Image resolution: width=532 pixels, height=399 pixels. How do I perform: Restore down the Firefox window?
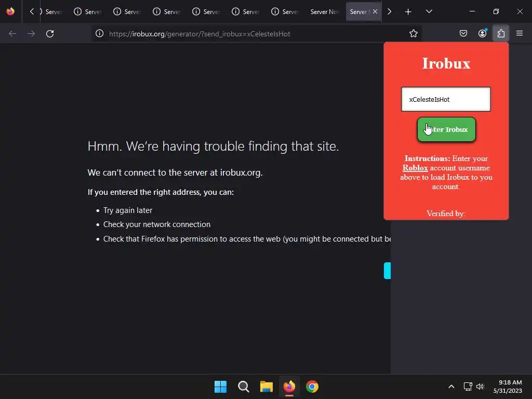(496, 11)
